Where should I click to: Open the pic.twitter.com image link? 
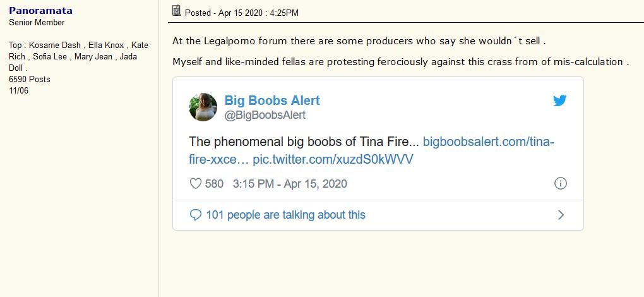[x=333, y=159]
